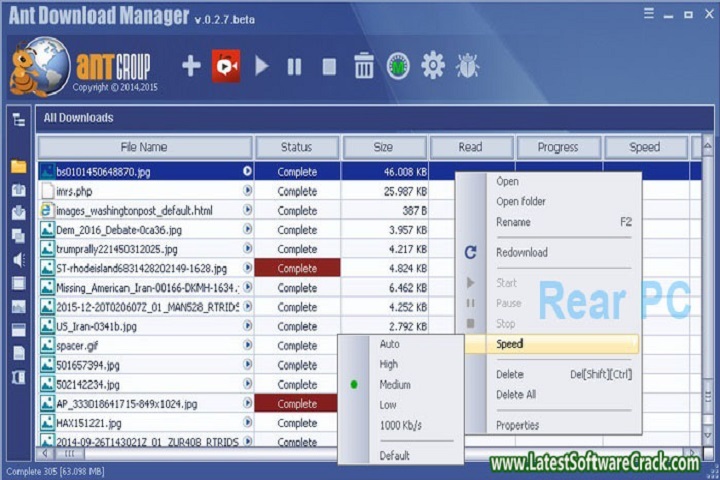The image size is (720, 480).
Task: Click the pictures category sidebar icon
Action: coord(19,306)
